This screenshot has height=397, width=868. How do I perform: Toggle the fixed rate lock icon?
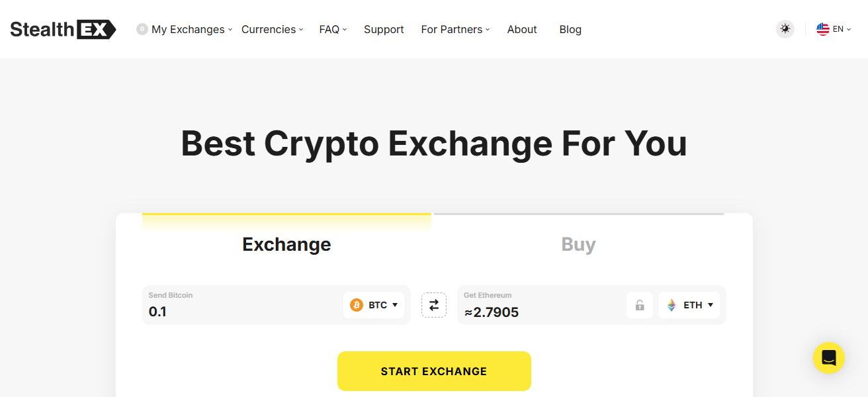click(640, 305)
